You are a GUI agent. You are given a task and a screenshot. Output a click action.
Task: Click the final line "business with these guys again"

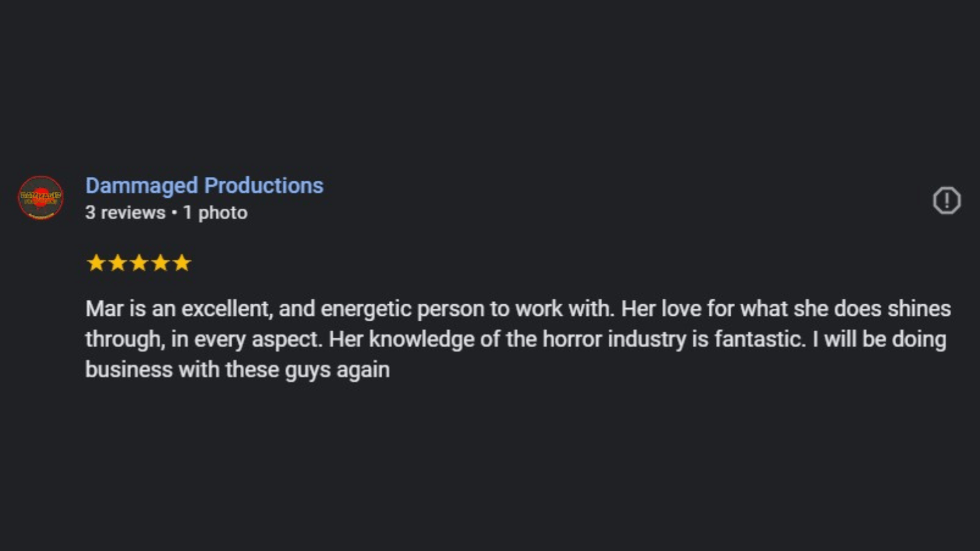coord(237,370)
